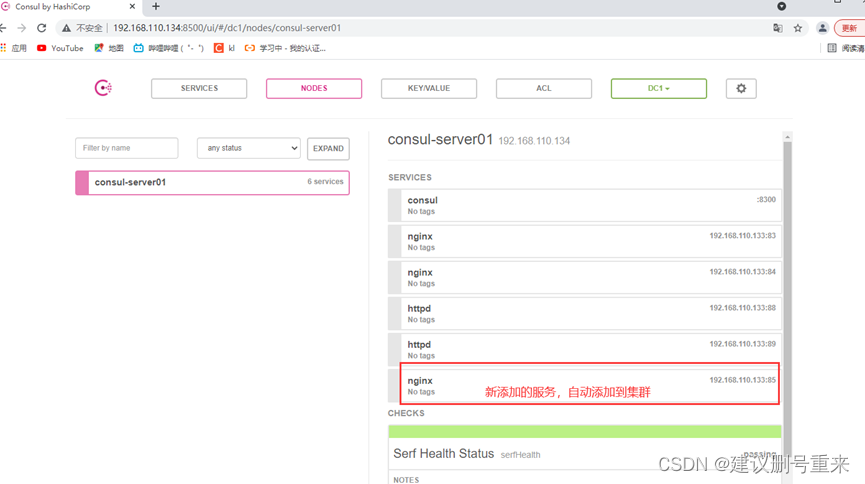
Task: Click the address bar URL
Action: (x=227, y=28)
